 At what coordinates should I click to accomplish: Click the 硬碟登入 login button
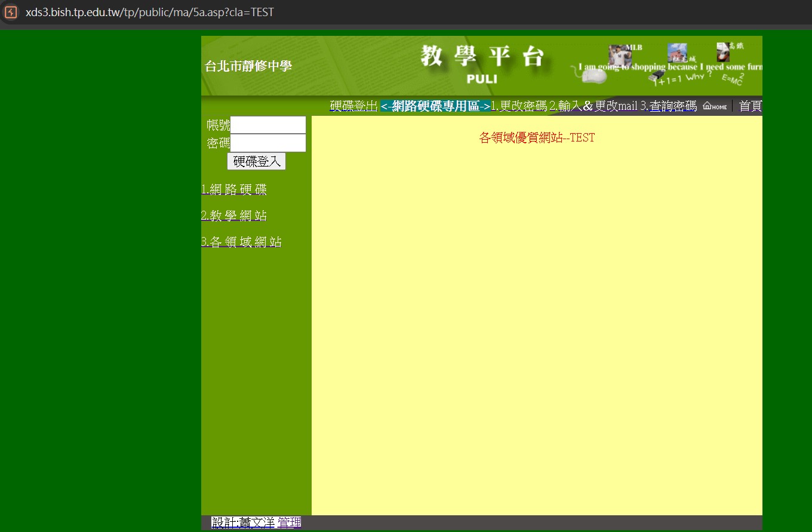(256, 161)
